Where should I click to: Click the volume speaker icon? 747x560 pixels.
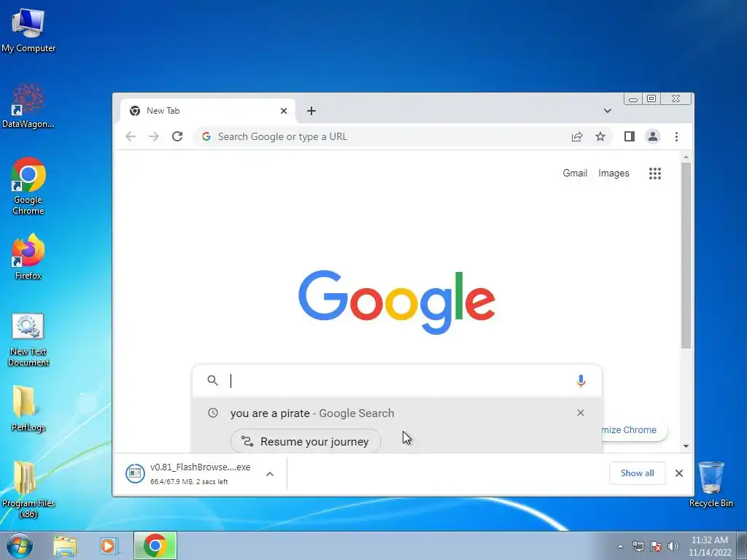tap(673, 546)
